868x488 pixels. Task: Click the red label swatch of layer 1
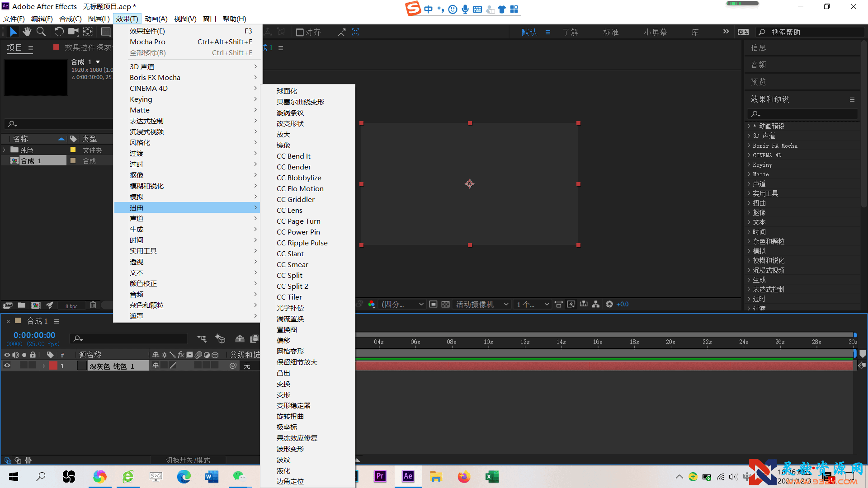coord(53,366)
